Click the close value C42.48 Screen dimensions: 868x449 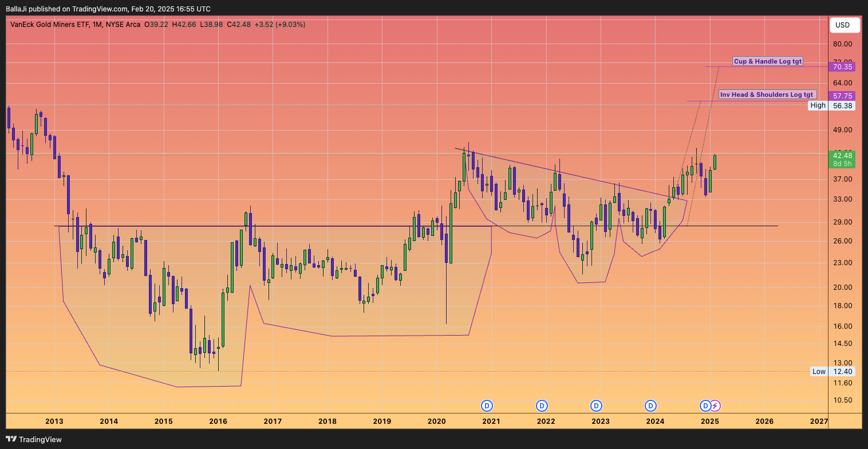coord(239,25)
